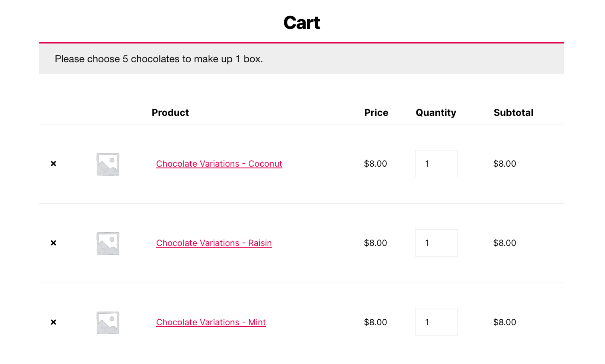Click the Raisin quantity box
This screenshot has height=364, width=605.
(436, 243)
